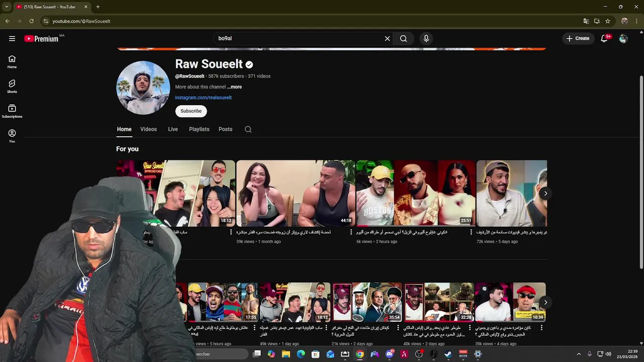The width and height of the screenshot is (644, 362).
Task: Play the 44:18 video thumbnail
Action: point(296,193)
